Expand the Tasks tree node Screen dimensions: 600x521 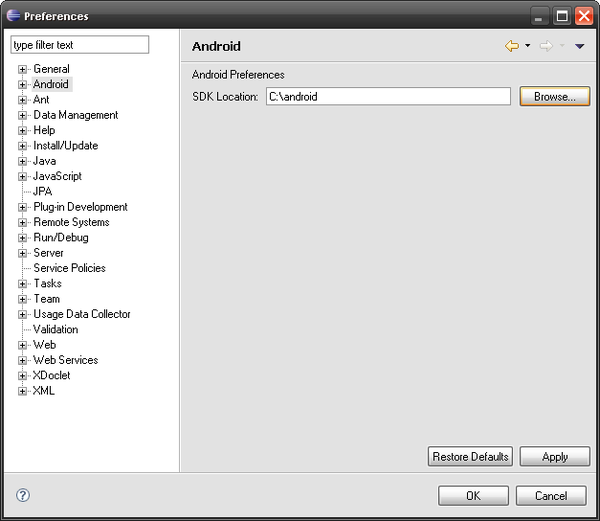(x=22, y=283)
